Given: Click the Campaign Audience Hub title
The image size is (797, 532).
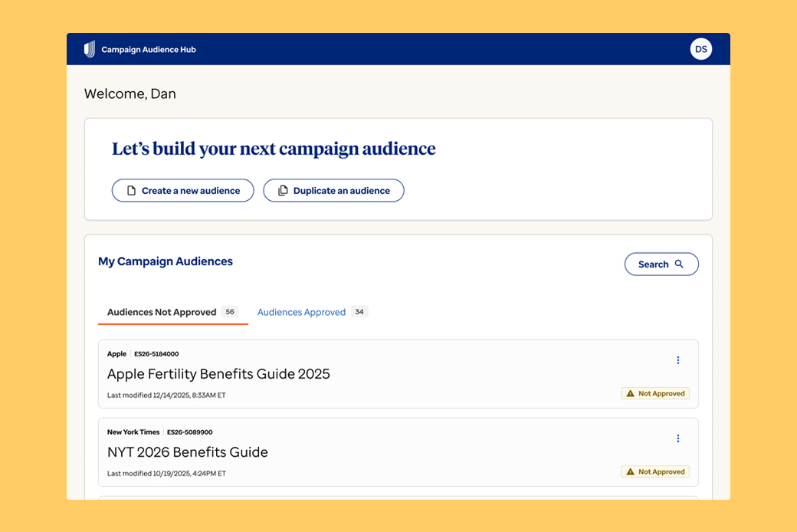Looking at the screenshot, I should tap(149, 50).
